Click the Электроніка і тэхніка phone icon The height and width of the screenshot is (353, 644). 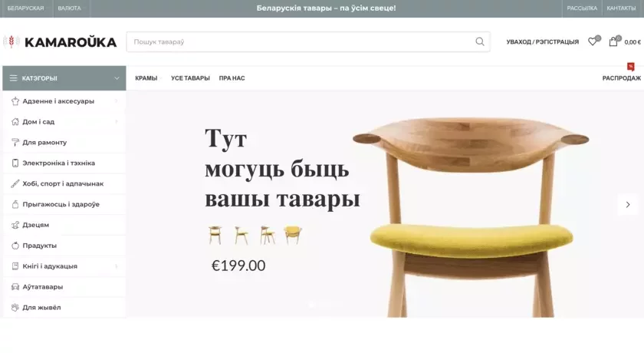click(15, 163)
